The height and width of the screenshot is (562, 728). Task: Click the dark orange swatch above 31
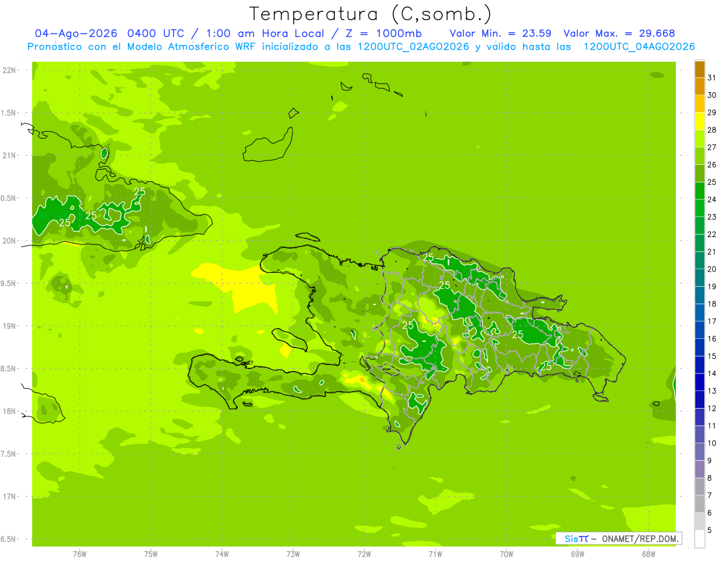tap(699, 69)
